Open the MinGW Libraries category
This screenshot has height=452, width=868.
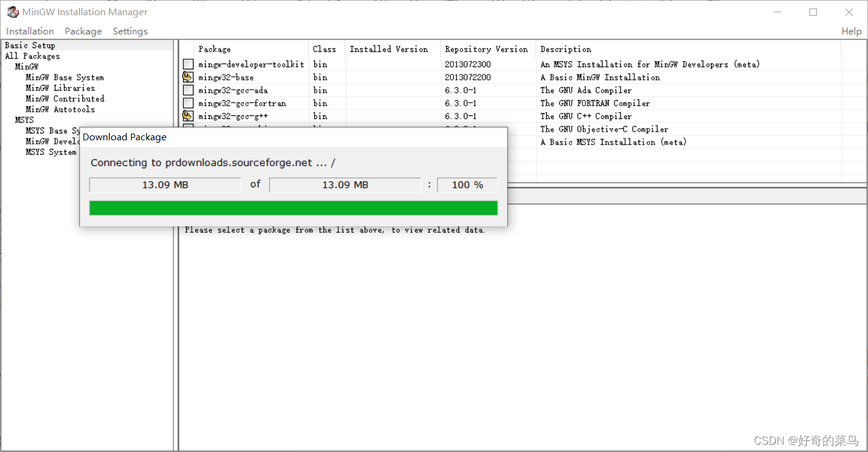point(60,88)
